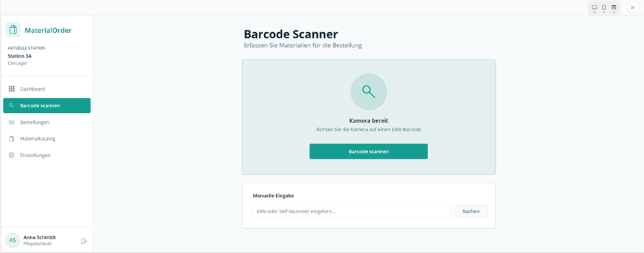Switch to purple web browser preview mode
Image resolution: width=644 pixels, height=253 pixels.
coord(614,8)
